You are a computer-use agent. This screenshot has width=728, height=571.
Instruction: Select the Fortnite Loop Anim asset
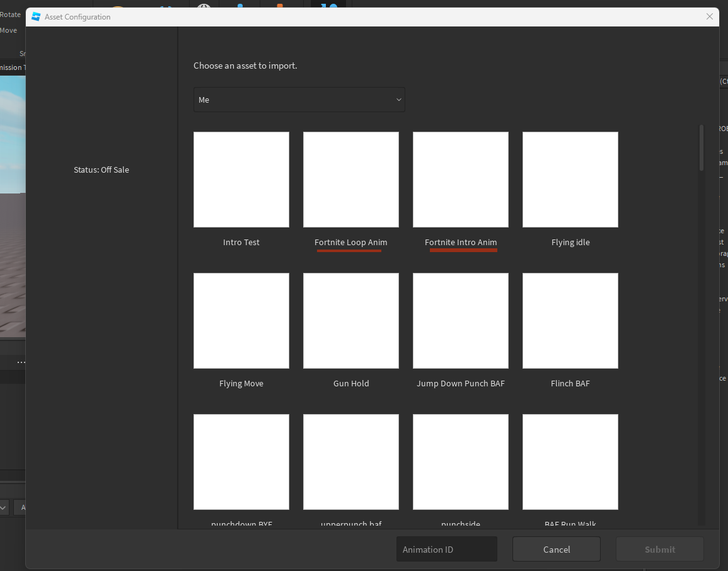(x=351, y=179)
